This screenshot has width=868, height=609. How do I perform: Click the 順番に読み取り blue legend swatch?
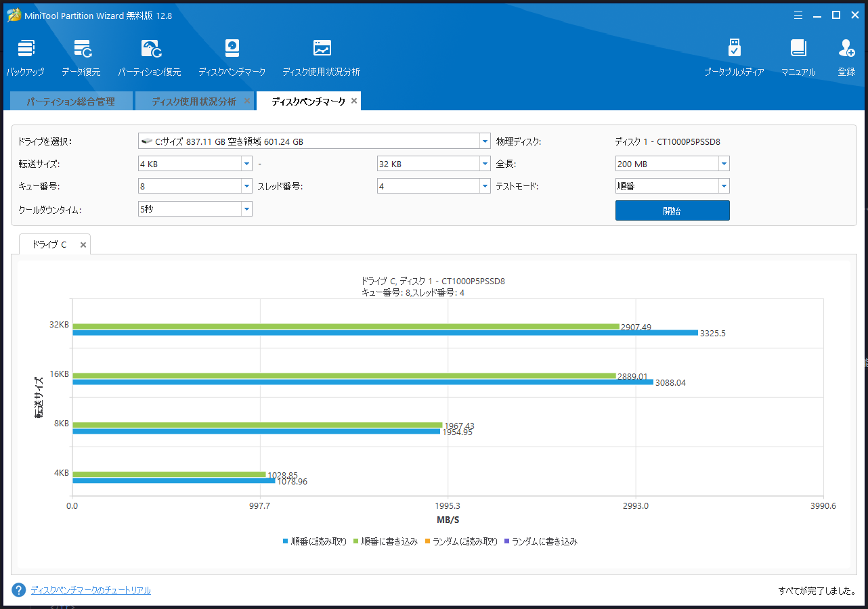click(286, 541)
